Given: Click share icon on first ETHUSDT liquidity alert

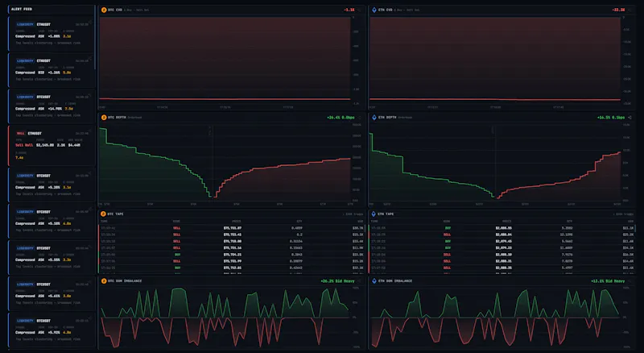Looking at the screenshot, I should click(91, 22).
